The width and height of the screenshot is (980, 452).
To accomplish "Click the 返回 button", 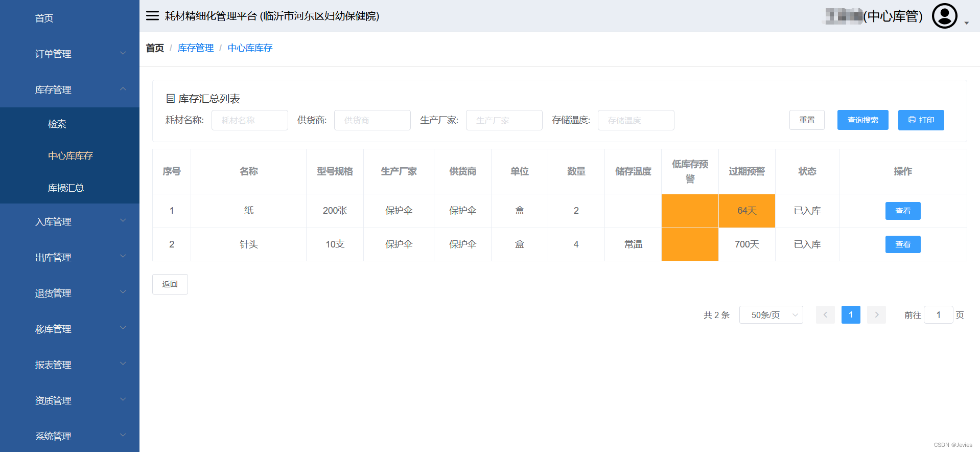I will pos(170,284).
